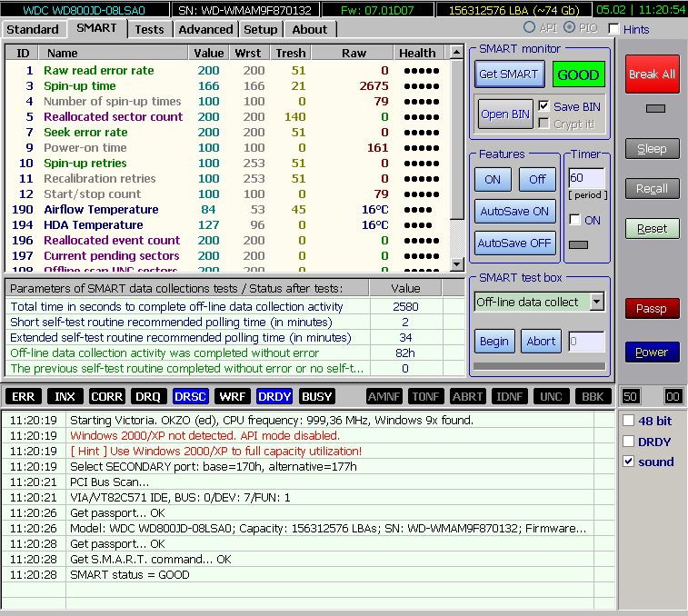This screenshot has height=616, width=688.
Task: Toggle the Save BIN checkbox
Action: (x=543, y=105)
